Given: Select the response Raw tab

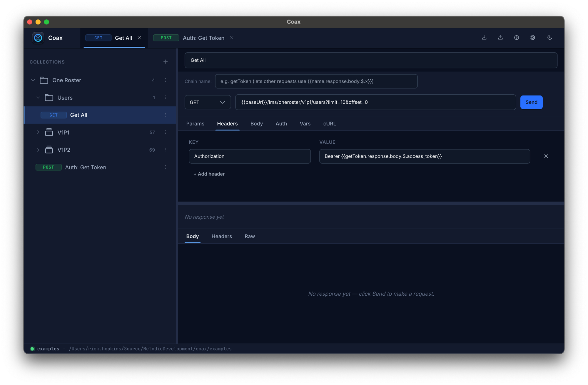Looking at the screenshot, I should pos(250,236).
